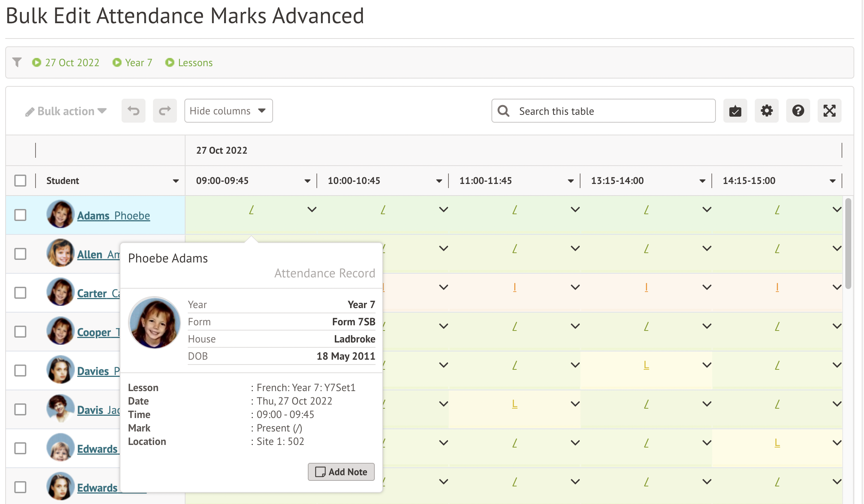Check the Adams Phoebe row checkbox

20,215
